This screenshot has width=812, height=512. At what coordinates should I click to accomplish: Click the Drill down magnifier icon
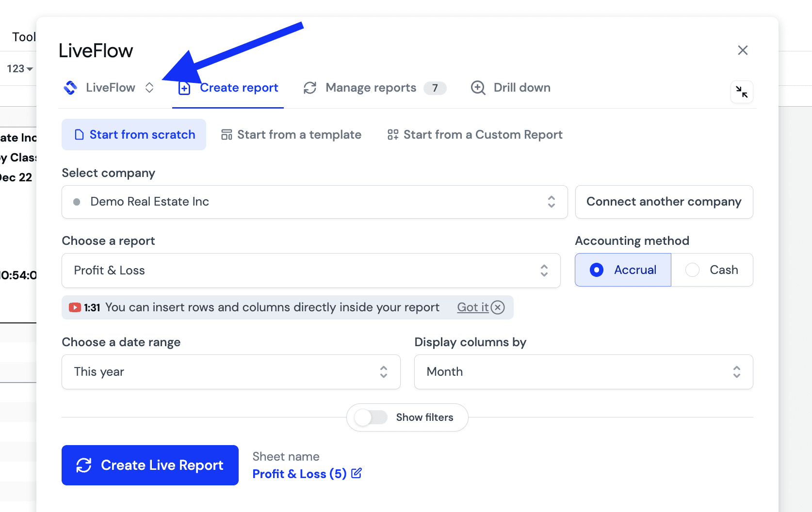478,88
